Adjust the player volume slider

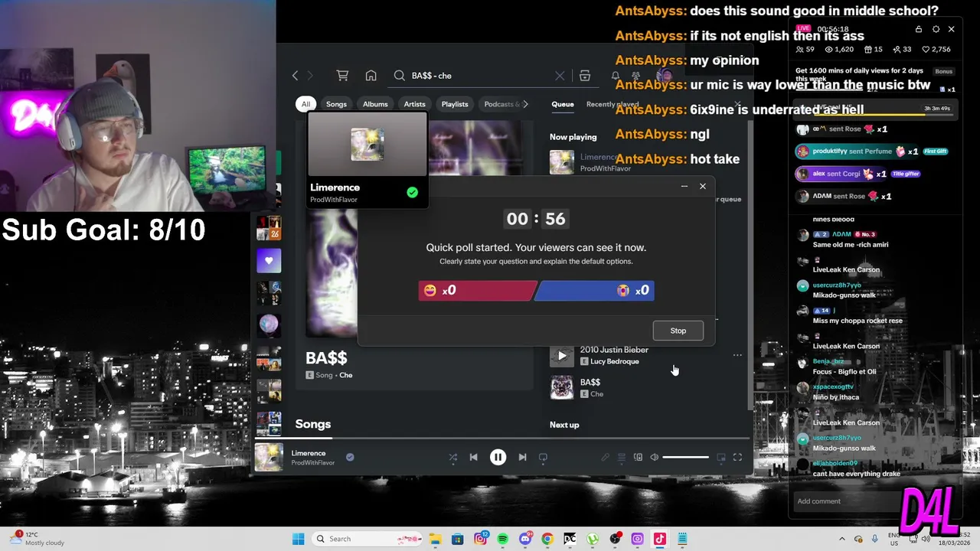click(x=685, y=457)
